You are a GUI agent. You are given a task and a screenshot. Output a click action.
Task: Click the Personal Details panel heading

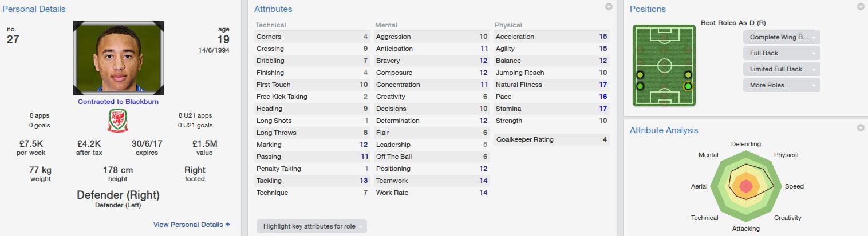tap(35, 9)
